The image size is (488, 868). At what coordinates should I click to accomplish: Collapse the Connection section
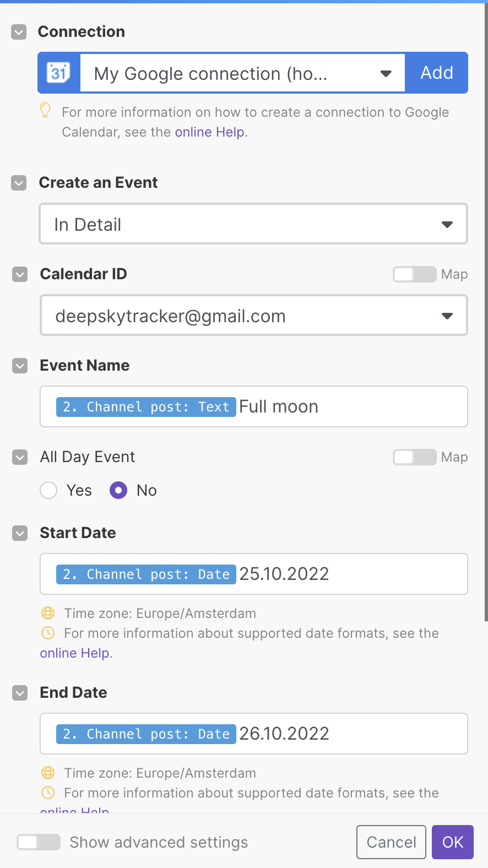(18, 32)
